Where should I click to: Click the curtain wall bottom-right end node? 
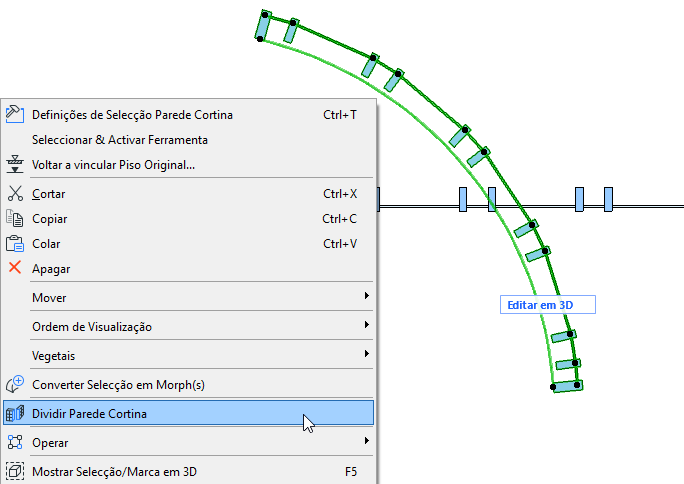[577, 385]
